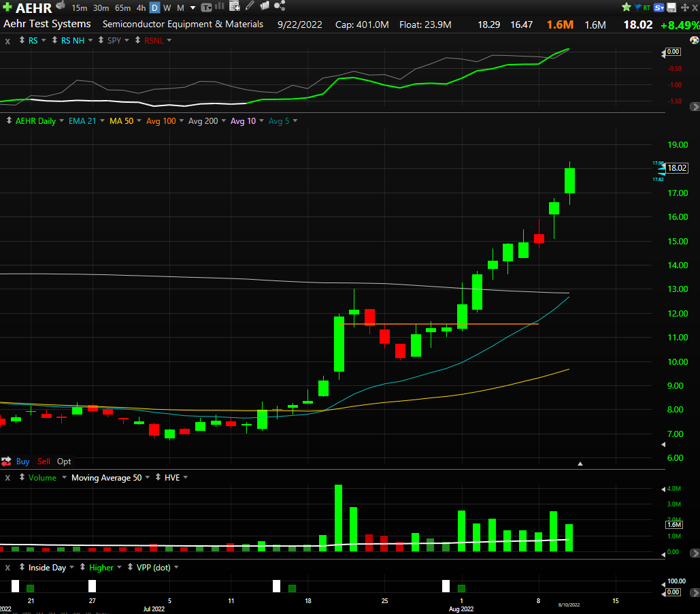The image size is (700, 614).
Task: Click the green plus add indicator icon
Action: click(7, 7)
